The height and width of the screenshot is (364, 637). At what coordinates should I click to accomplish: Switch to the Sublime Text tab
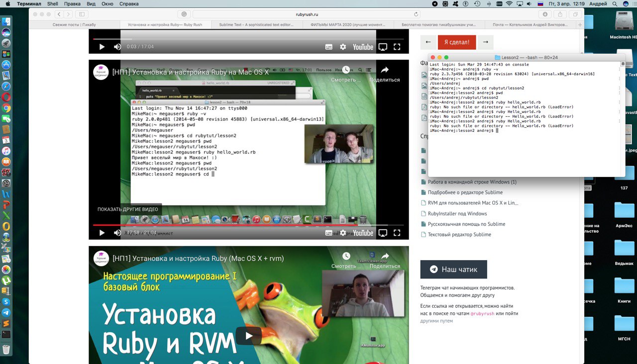(256, 24)
